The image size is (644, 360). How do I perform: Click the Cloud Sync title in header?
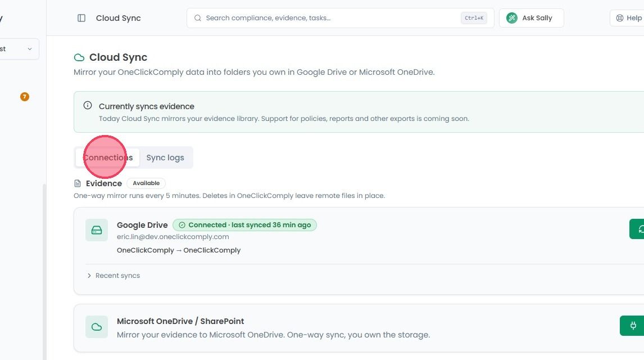point(118,18)
